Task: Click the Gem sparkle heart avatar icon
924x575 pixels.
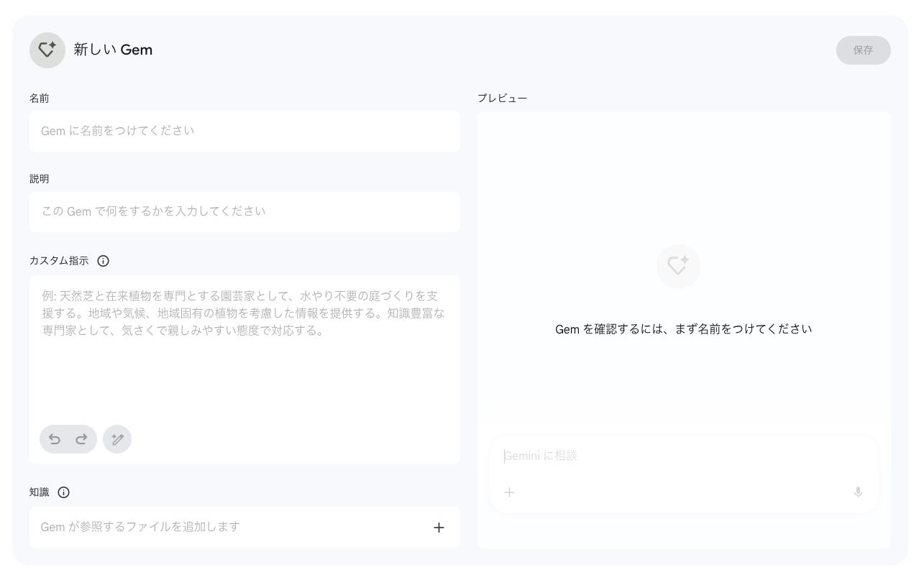Action: click(x=47, y=50)
